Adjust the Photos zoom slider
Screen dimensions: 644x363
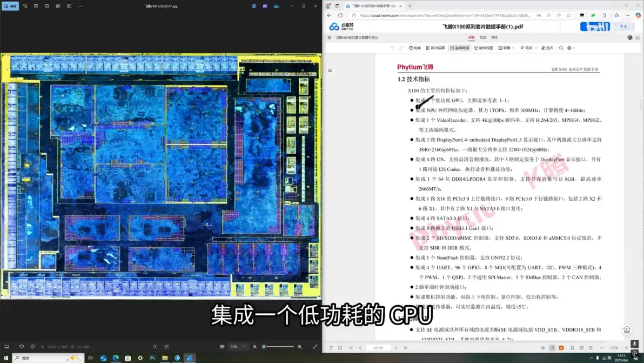279,347
